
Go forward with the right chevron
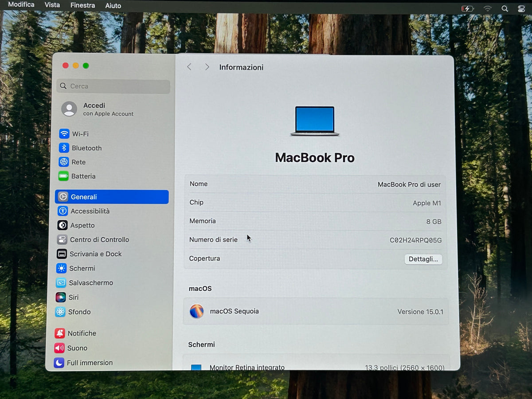(x=207, y=66)
